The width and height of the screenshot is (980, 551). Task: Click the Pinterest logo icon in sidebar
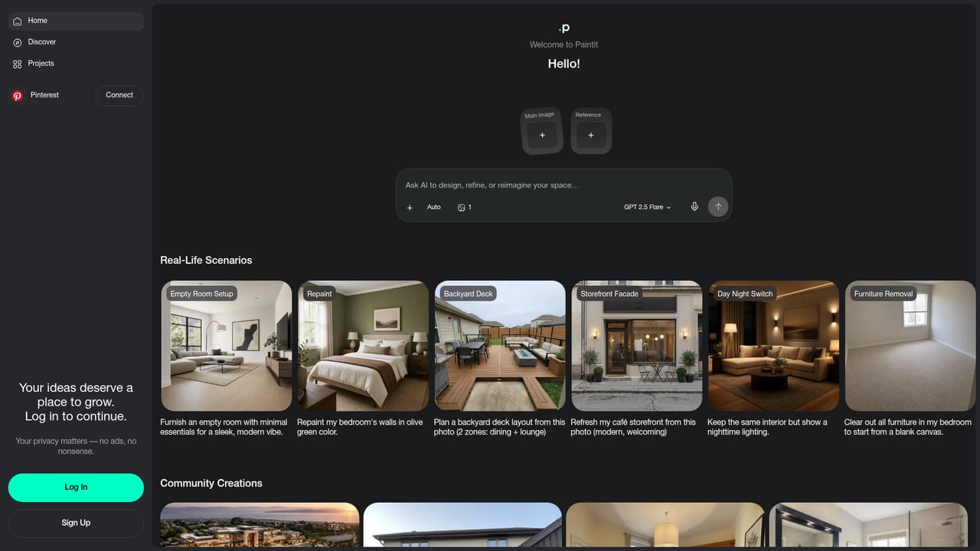coord(18,96)
